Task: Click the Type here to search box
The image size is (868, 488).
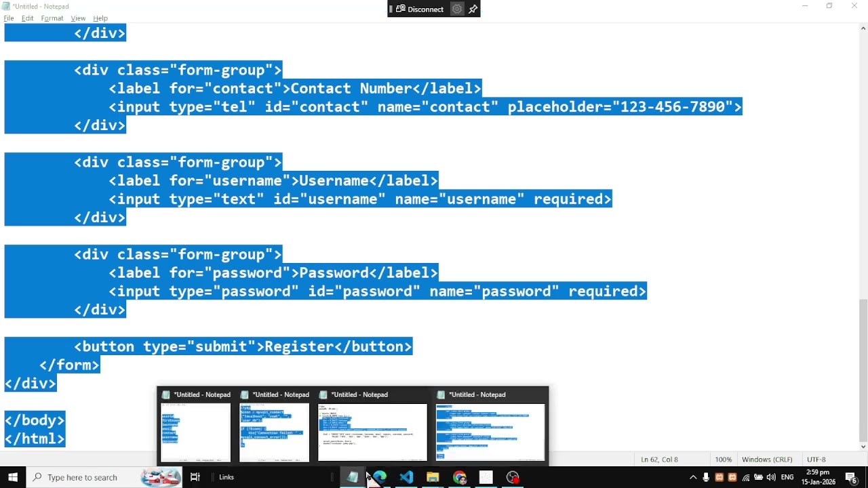Action: coord(105,477)
